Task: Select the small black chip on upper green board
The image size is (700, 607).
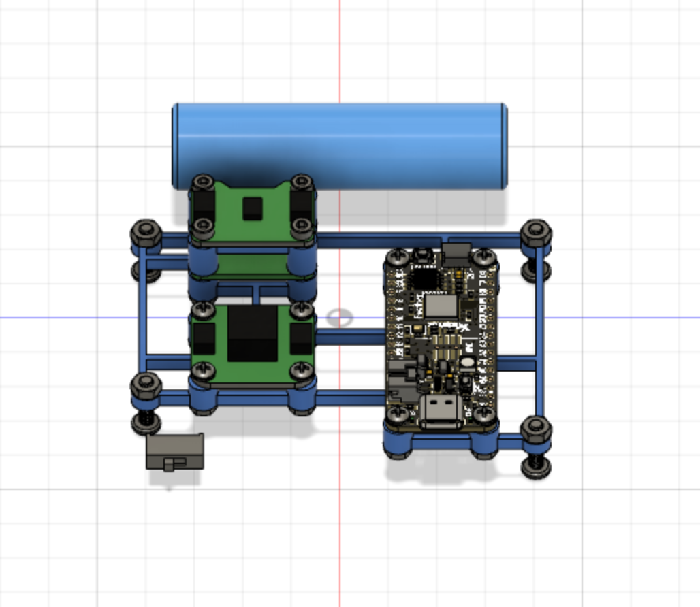Action: click(x=252, y=209)
